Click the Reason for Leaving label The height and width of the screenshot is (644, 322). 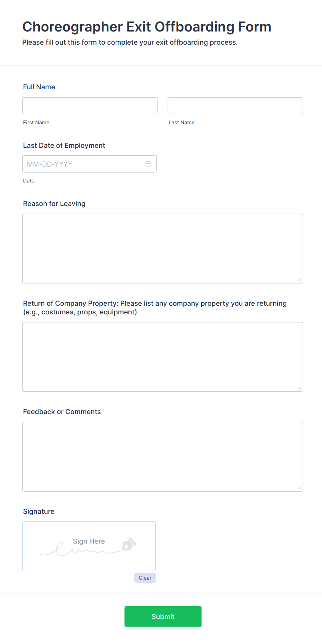[x=54, y=204]
